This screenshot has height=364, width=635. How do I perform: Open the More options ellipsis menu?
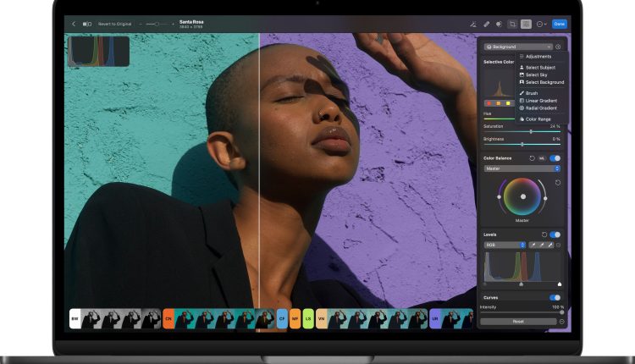[541, 25]
